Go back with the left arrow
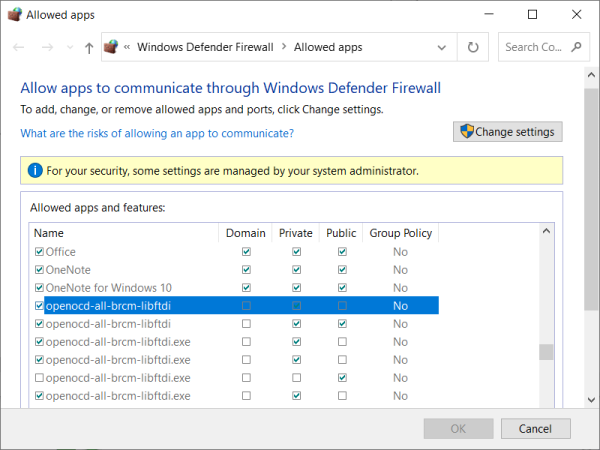600x450 pixels. 18,47
